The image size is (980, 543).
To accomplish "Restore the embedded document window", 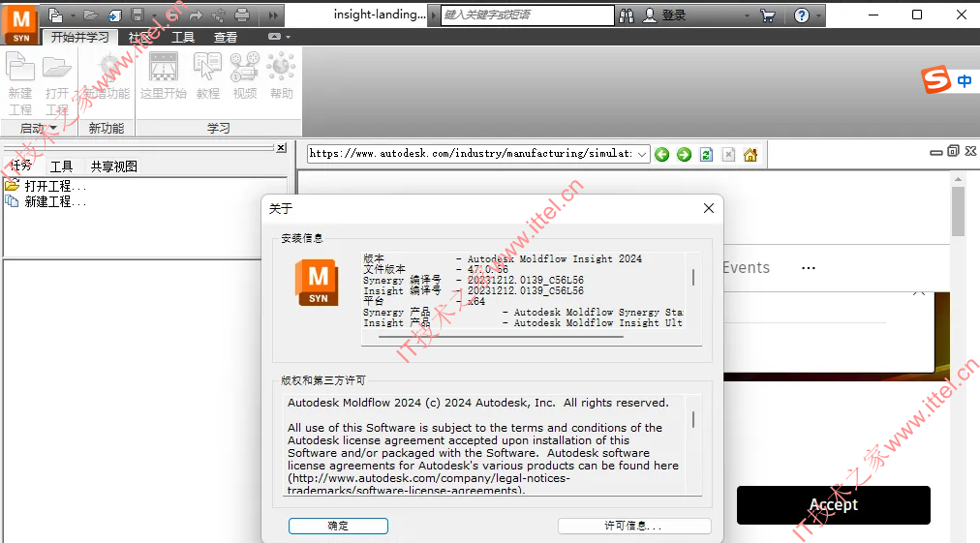I will point(953,151).
